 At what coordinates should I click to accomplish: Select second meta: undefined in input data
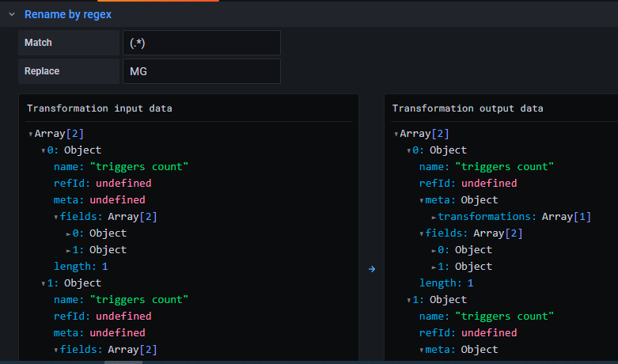(100, 332)
